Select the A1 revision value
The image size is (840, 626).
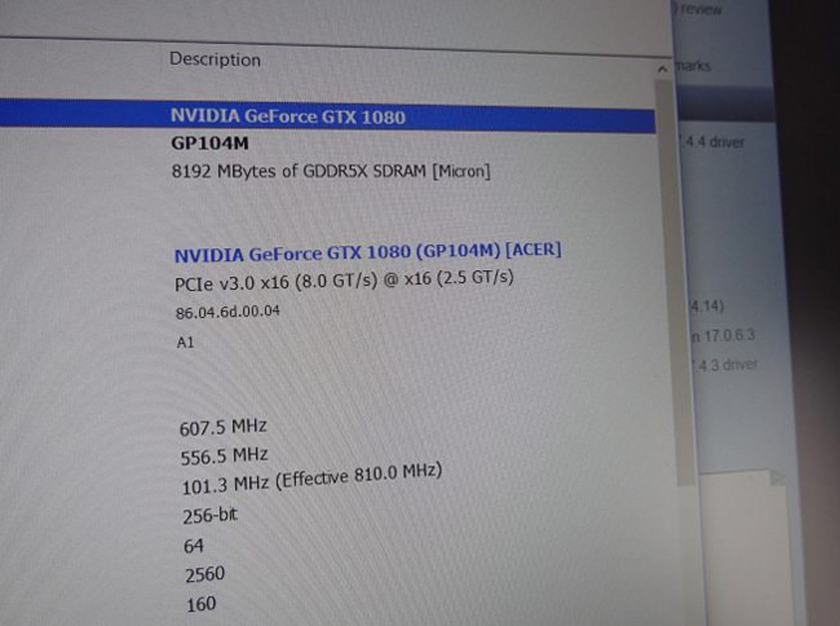[185, 342]
